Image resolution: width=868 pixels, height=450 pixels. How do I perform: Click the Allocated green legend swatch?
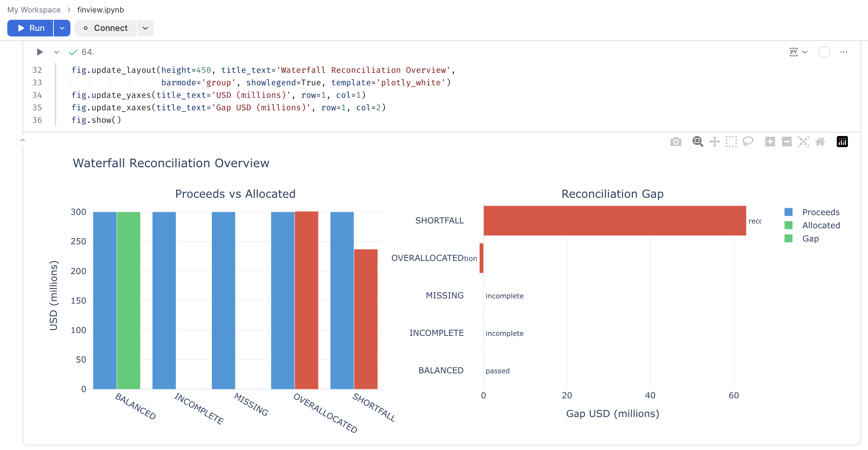click(x=789, y=225)
